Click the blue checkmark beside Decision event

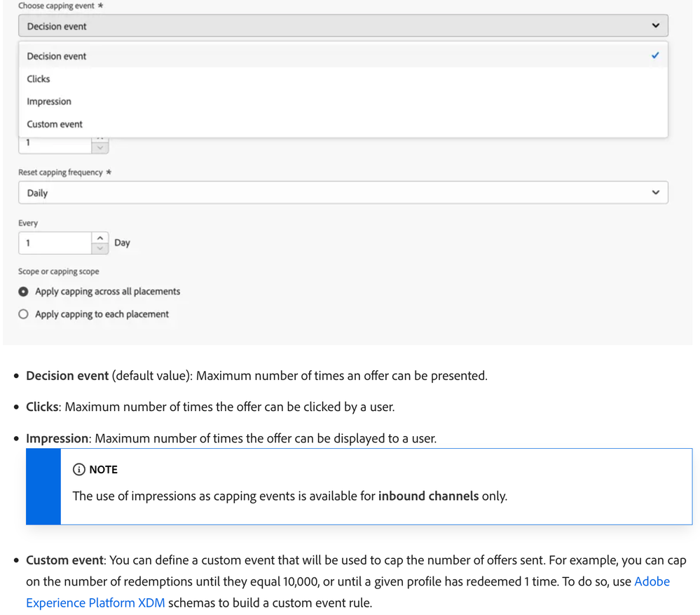[655, 55]
